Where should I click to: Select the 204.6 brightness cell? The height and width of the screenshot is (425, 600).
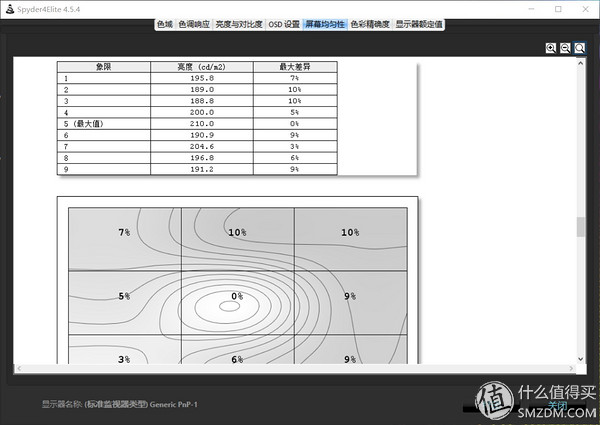[x=202, y=147]
